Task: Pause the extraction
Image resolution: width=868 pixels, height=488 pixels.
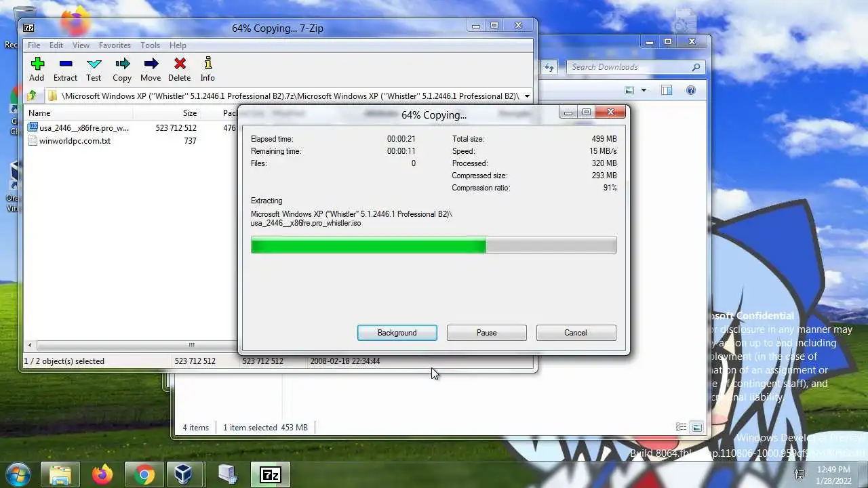Action: coord(487,333)
